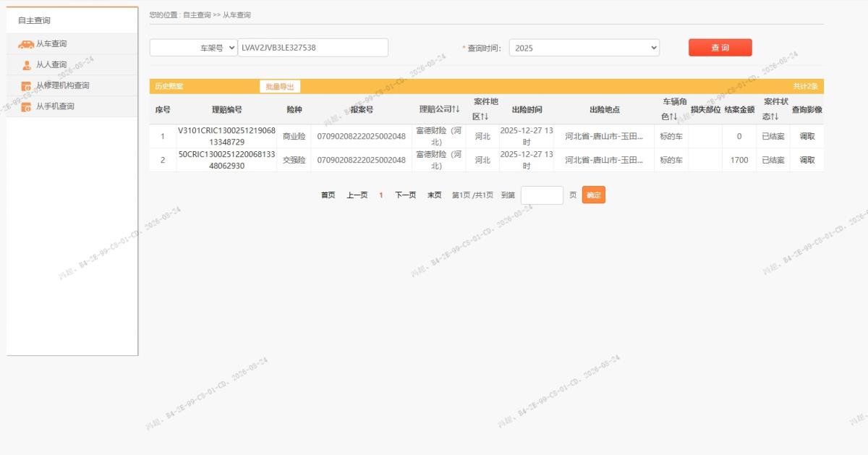Click 报案号 cell in the 交强险 row
This screenshot has height=455, width=868.
[362, 161]
